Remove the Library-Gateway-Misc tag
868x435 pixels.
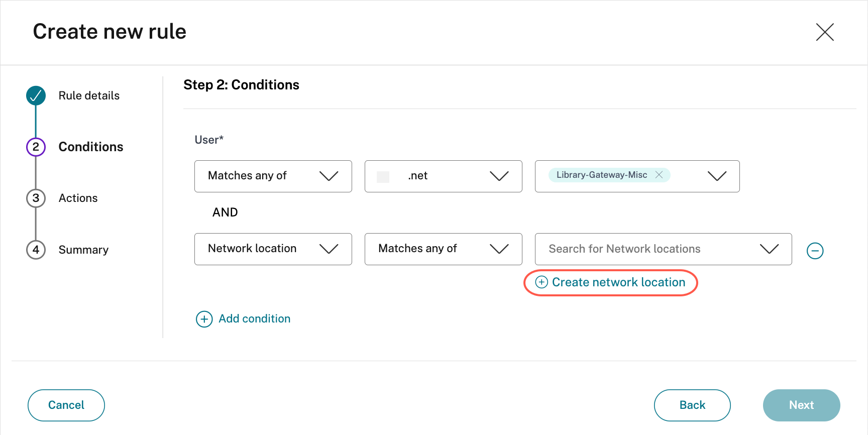(659, 175)
